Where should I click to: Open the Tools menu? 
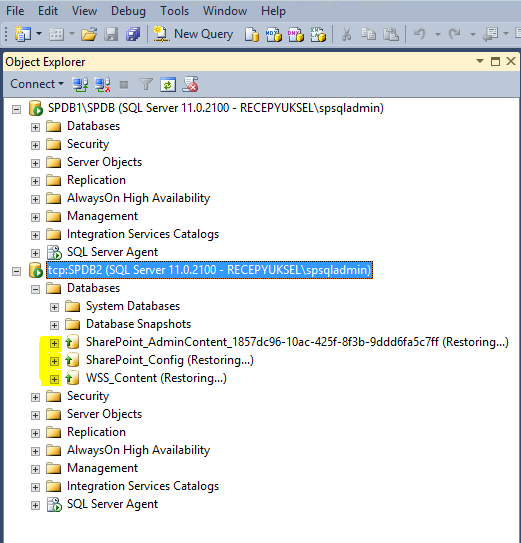174,11
